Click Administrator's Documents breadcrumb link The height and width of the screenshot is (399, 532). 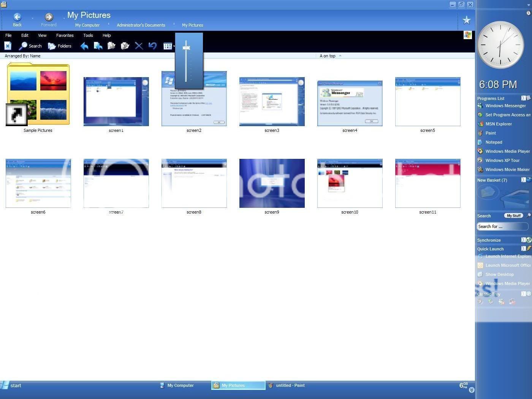point(141,25)
